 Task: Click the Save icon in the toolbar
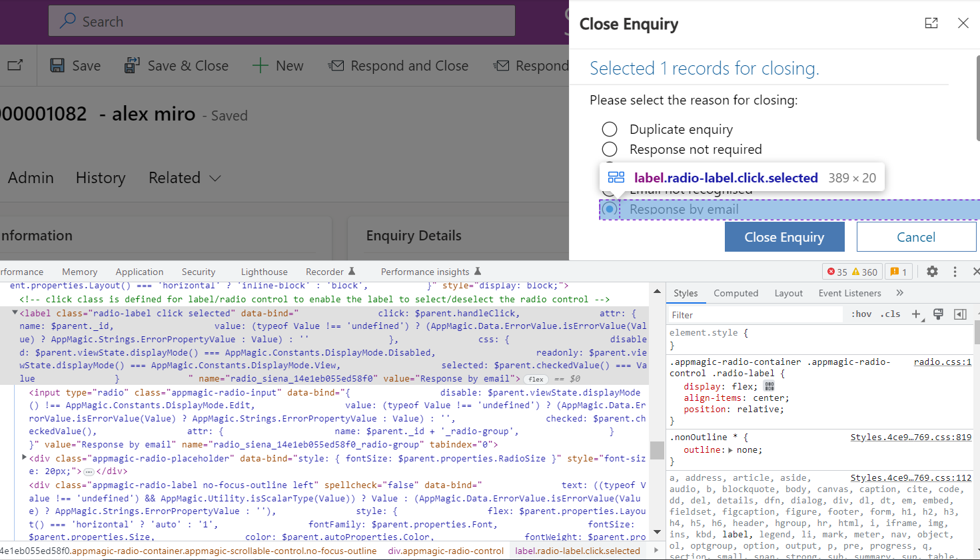[x=57, y=65]
